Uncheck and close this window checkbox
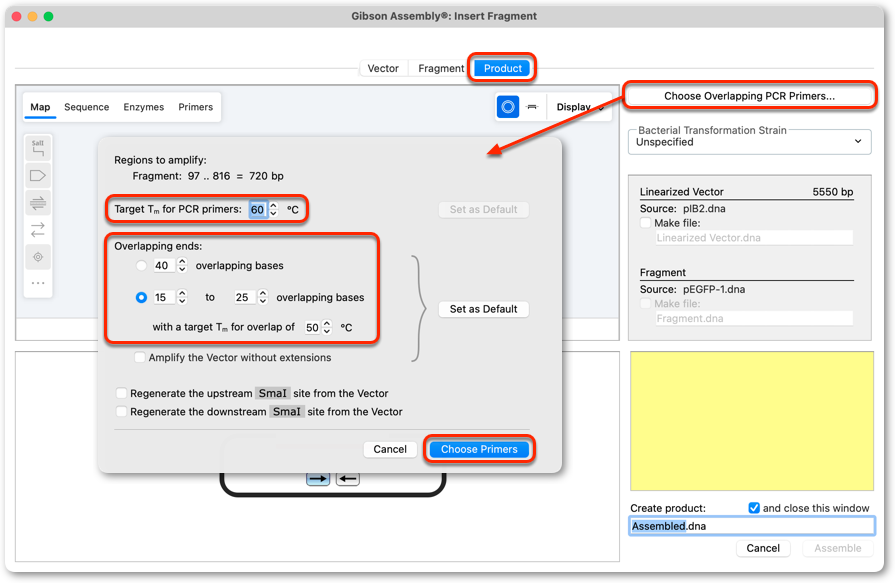Viewport: 895px width, 583px height. [x=754, y=508]
